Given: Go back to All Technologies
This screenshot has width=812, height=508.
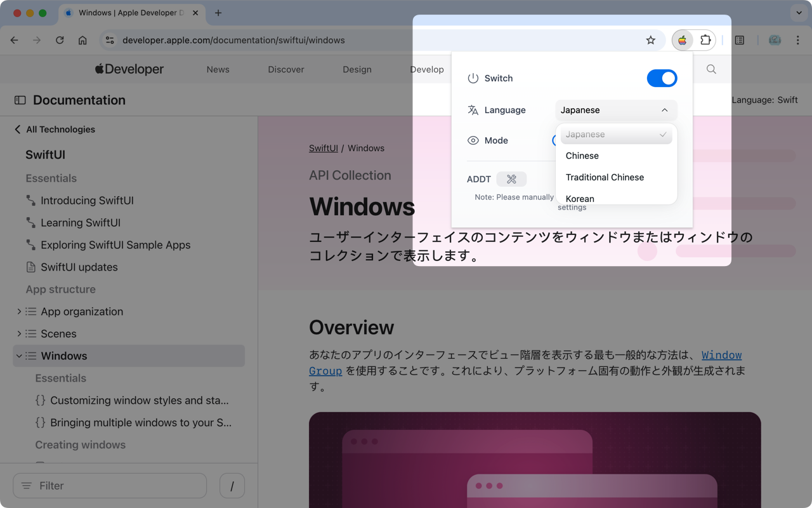Looking at the screenshot, I should click(55, 129).
